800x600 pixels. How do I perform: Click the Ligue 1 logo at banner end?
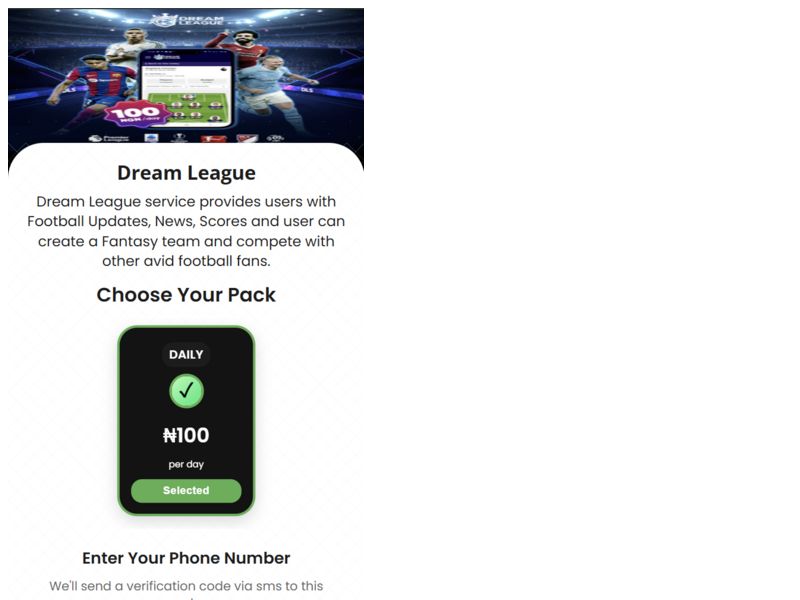point(275,138)
